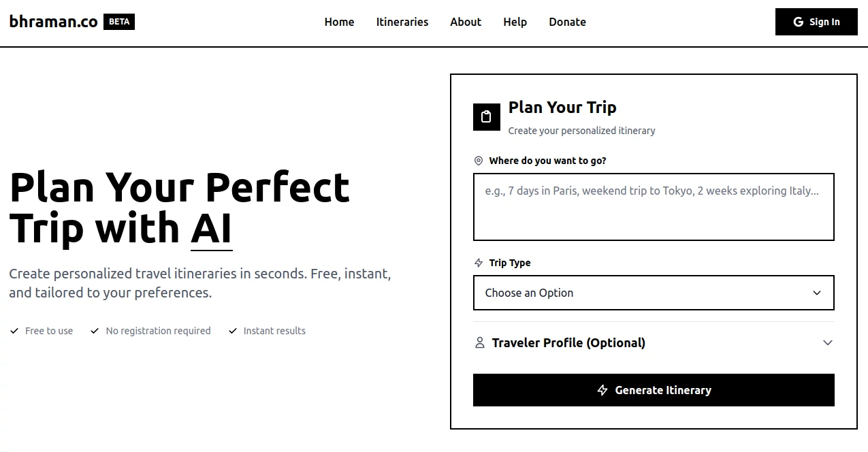Click the bolt icon inside Generate Itinerary button
Image resolution: width=868 pixels, height=452 pixels.
[x=602, y=390]
